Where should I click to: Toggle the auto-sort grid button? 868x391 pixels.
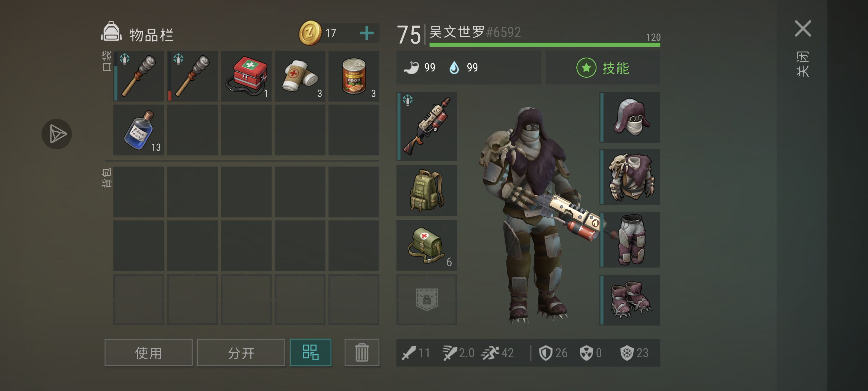pos(311,352)
